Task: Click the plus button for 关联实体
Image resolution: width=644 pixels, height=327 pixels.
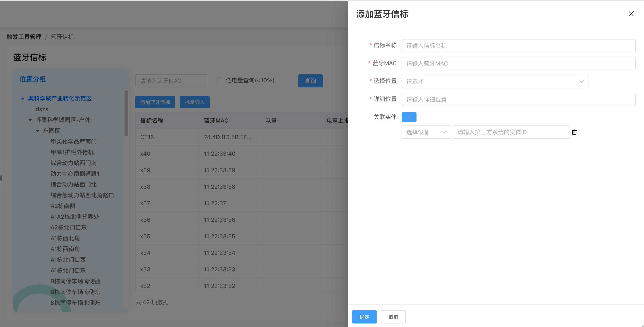Action: point(409,117)
